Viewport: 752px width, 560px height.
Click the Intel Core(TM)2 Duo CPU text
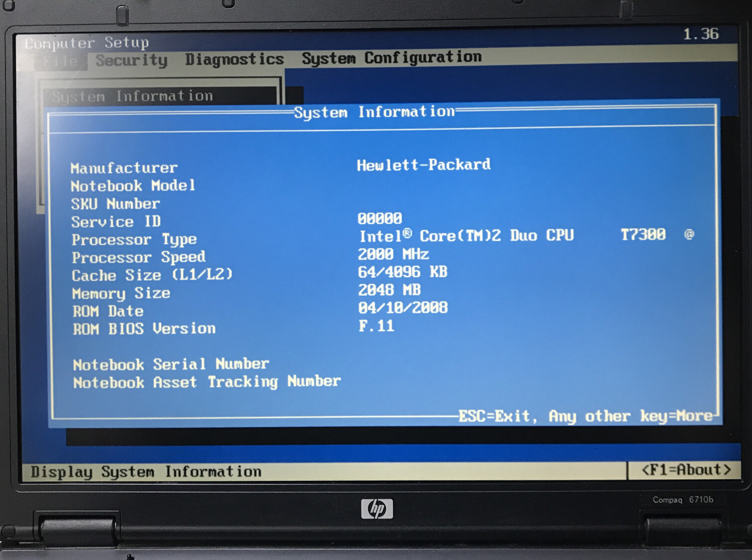(x=466, y=235)
